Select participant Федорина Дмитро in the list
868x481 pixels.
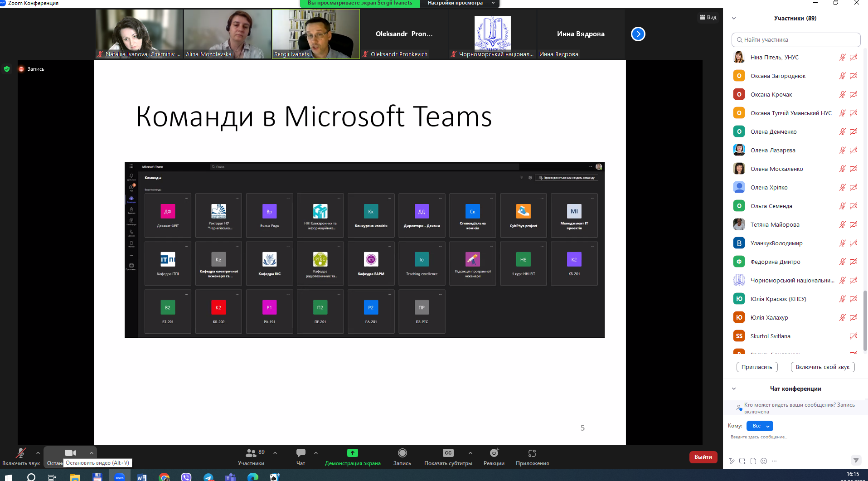[x=795, y=262]
